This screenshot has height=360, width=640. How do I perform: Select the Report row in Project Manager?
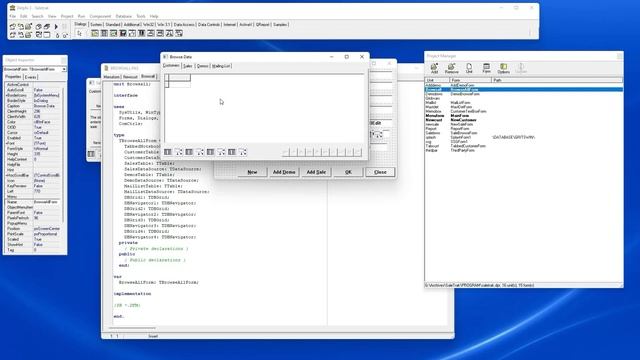pyautogui.click(x=524, y=129)
